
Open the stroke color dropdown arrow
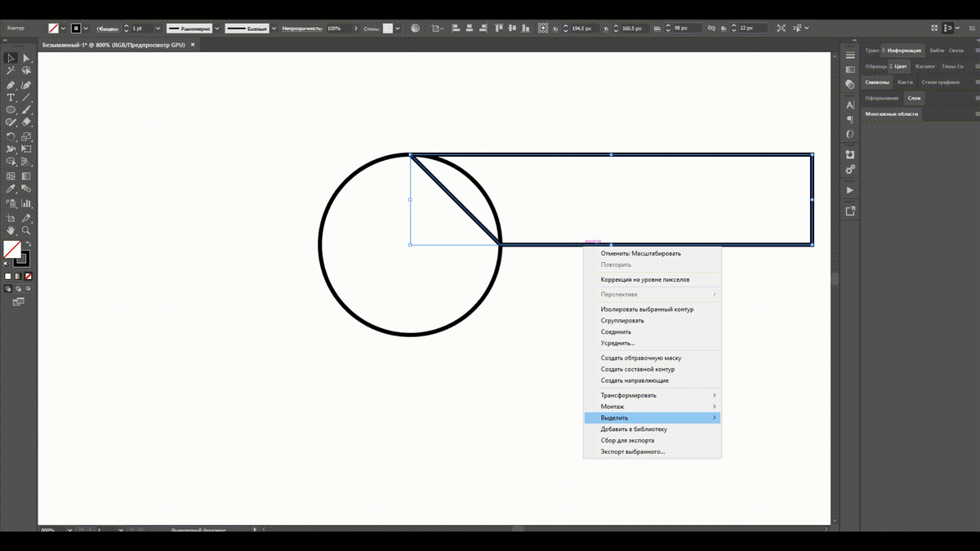click(86, 29)
